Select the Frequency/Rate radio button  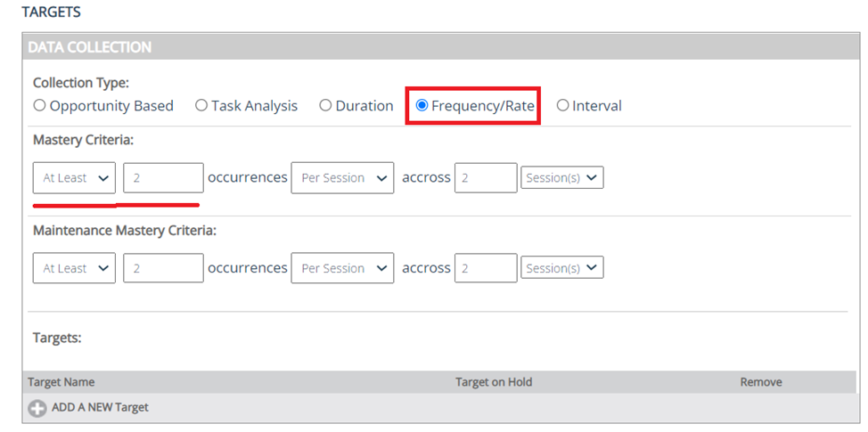pyautogui.click(x=422, y=106)
